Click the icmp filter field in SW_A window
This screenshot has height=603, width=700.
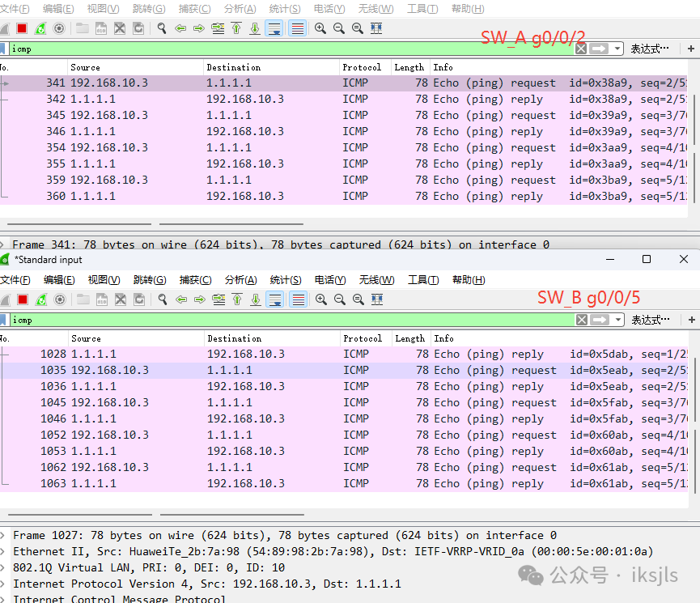(x=291, y=49)
